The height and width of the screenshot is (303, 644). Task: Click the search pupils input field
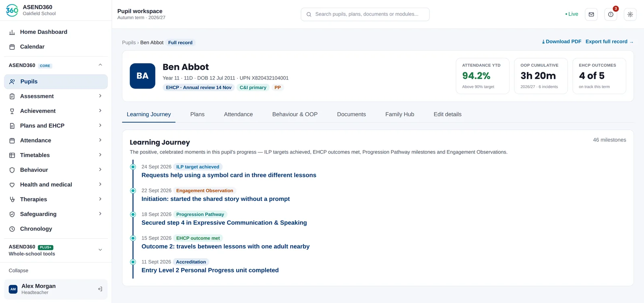pyautogui.click(x=365, y=14)
